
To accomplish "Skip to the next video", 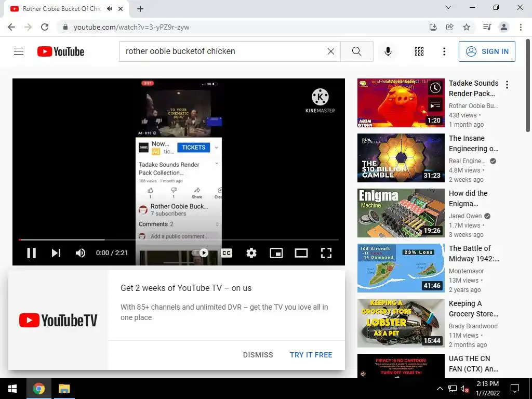I will (56, 253).
